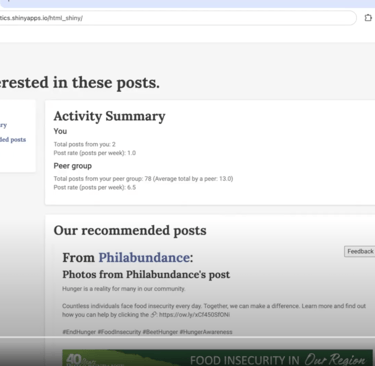Screen dimensions: 375x366
Task: Click the '#EndHunger #FoodInsecurity' hashtag line
Action: (x=147, y=332)
